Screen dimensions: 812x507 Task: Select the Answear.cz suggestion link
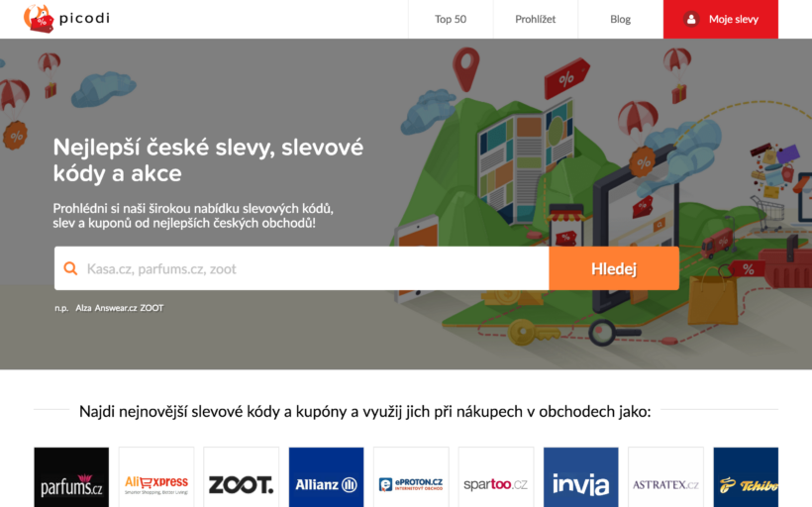[116, 308]
